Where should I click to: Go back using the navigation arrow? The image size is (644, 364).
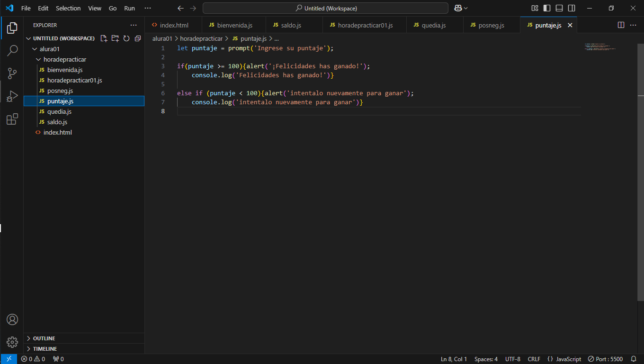(x=180, y=8)
